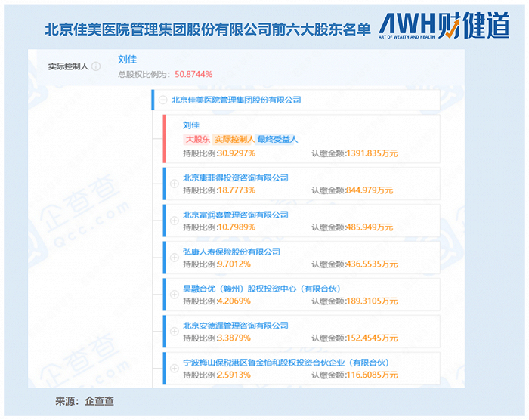This screenshot has width=529, height=420.
Task: Collapse the 北京佳美医院管理集团股份有限公司 tree node
Action: click(163, 100)
